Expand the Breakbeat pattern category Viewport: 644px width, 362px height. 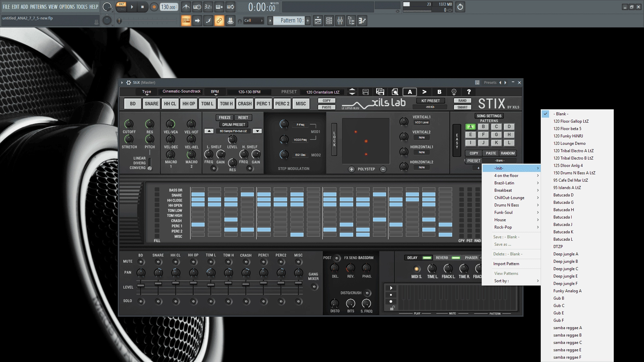511,190
